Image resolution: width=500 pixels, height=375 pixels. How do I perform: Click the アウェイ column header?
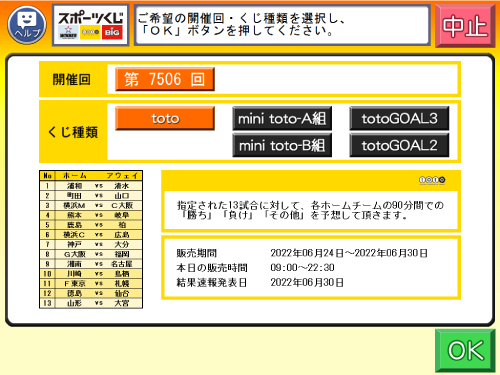click(x=122, y=176)
